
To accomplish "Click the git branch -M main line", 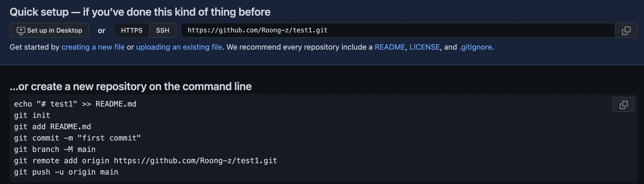I will click(x=55, y=149).
